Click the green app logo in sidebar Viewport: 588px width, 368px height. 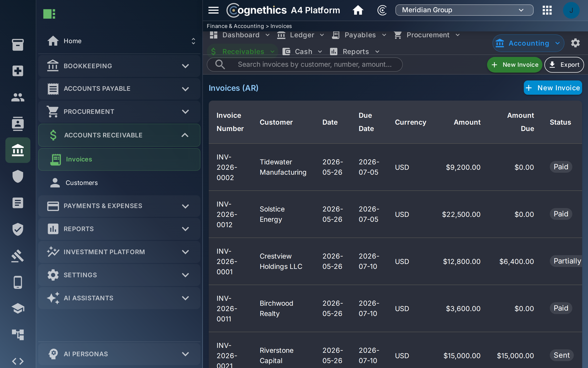click(49, 14)
